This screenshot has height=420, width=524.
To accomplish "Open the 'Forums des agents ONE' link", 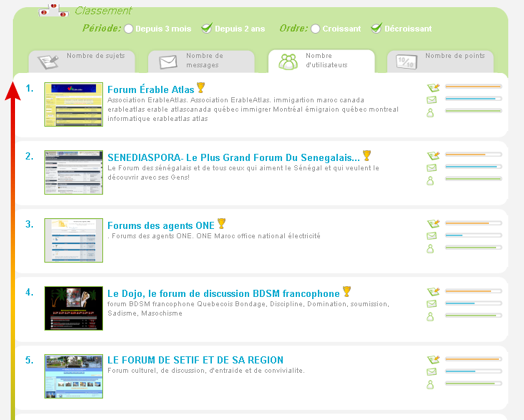I will tap(161, 225).
